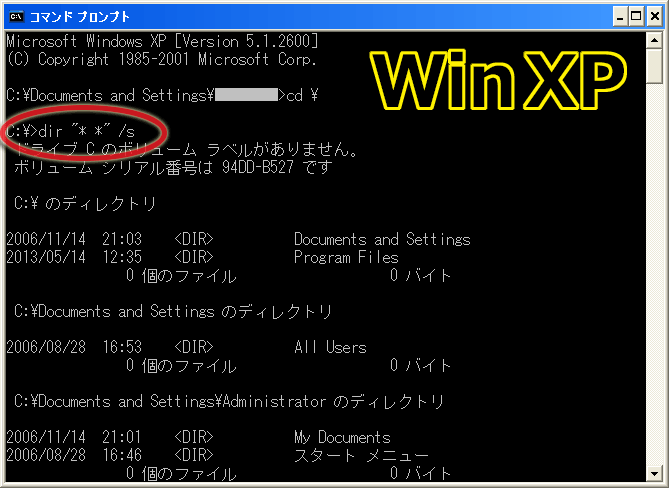Click the scrollbar down arrow
This screenshot has height=488, width=669.
point(654,473)
